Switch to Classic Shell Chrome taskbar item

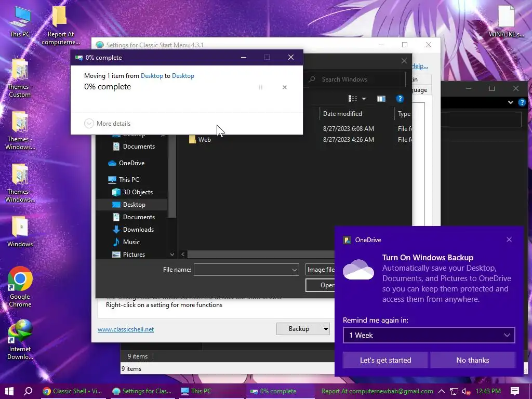[72, 391]
